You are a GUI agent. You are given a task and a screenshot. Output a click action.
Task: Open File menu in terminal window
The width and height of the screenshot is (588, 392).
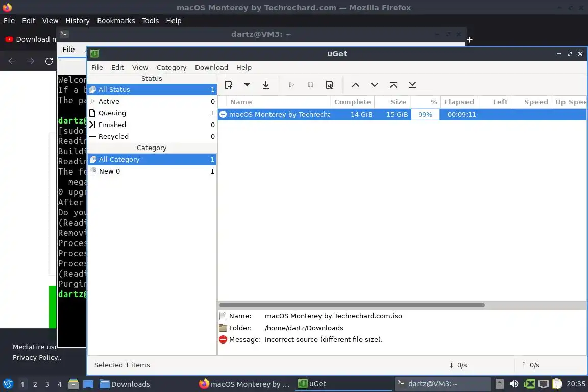68,50
